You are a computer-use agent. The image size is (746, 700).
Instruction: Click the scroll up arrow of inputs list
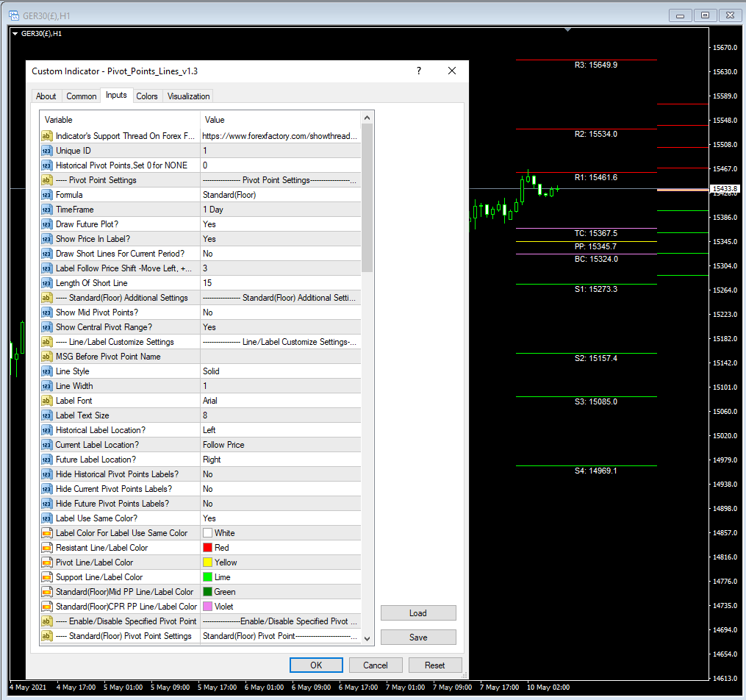[x=367, y=118]
